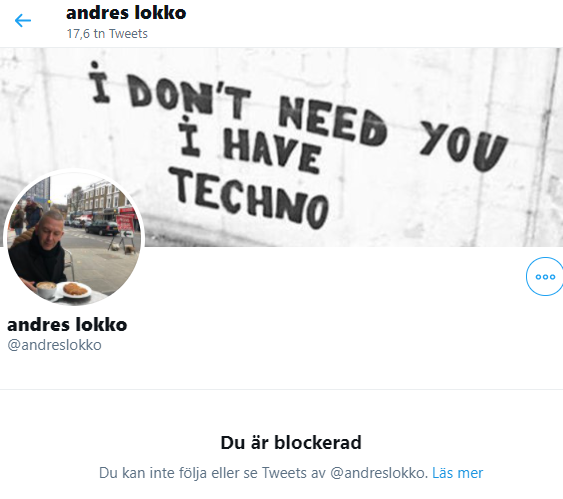Click the coffee cup in profile photo
Image resolution: width=563 pixels, height=499 pixels.
[46, 289]
